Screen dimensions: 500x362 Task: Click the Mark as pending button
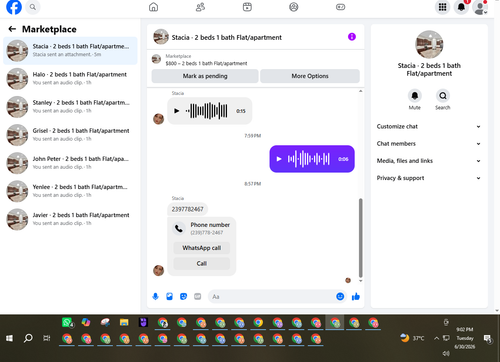tap(205, 76)
